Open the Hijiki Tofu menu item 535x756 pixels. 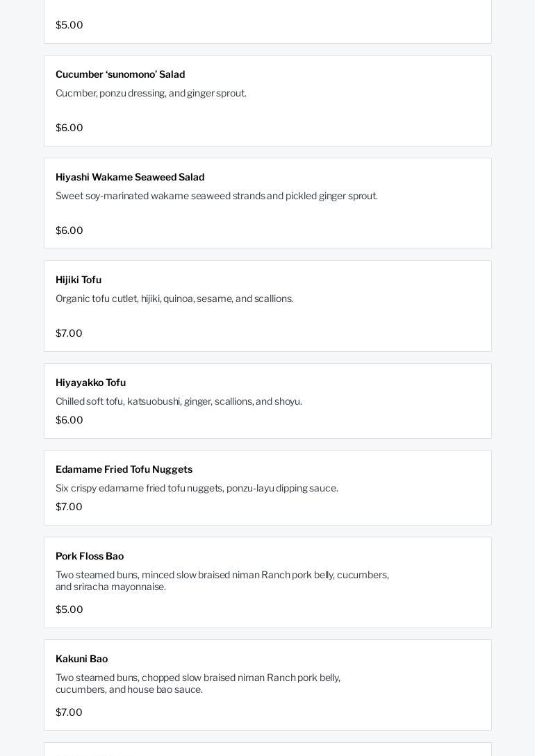coord(79,280)
